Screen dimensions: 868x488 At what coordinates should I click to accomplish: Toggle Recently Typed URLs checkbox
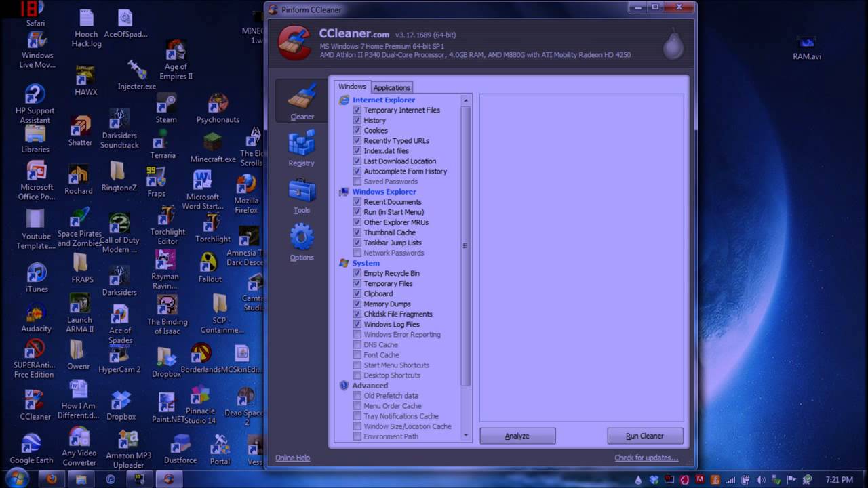pyautogui.click(x=357, y=140)
